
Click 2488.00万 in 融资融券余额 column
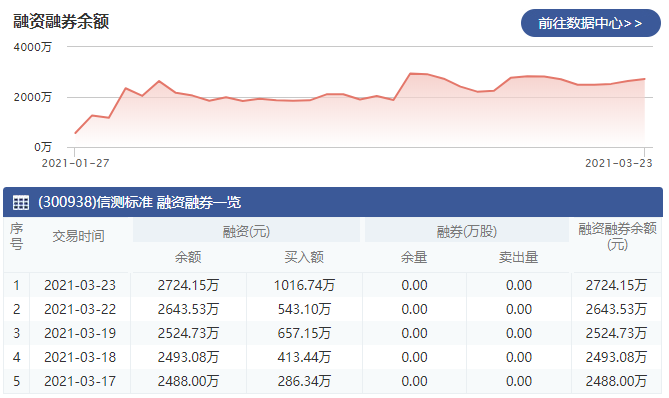(x=616, y=381)
